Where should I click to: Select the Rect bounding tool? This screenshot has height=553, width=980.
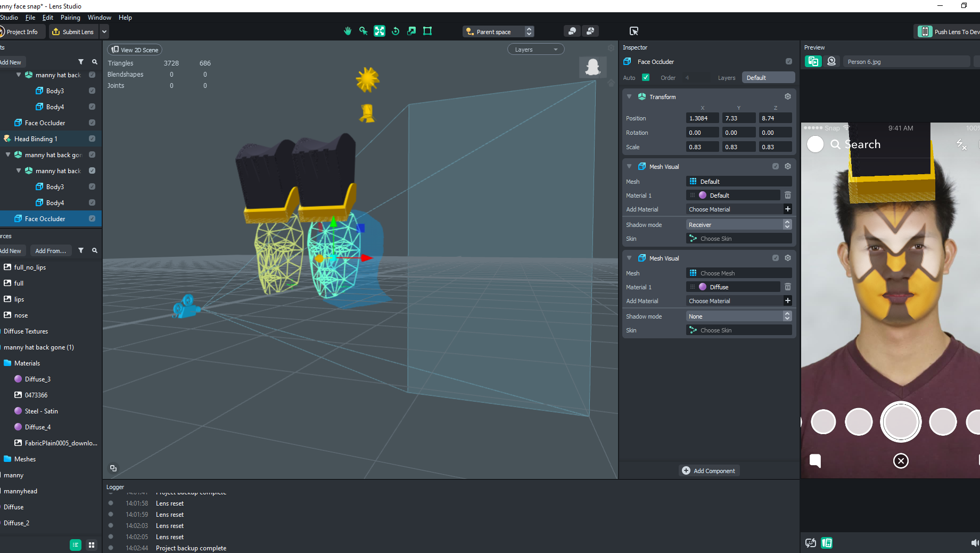(427, 31)
